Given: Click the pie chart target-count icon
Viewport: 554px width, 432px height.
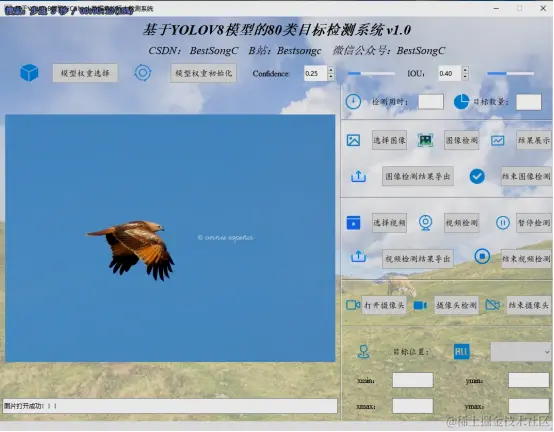Looking at the screenshot, I should 461,102.
